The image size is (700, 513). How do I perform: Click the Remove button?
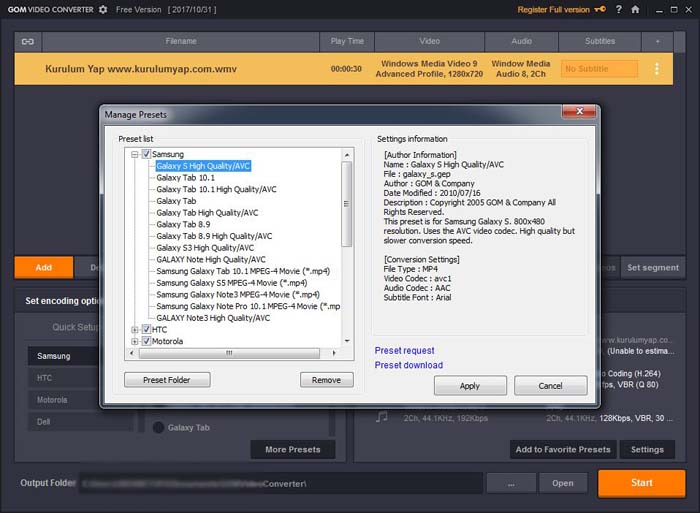[x=326, y=380]
